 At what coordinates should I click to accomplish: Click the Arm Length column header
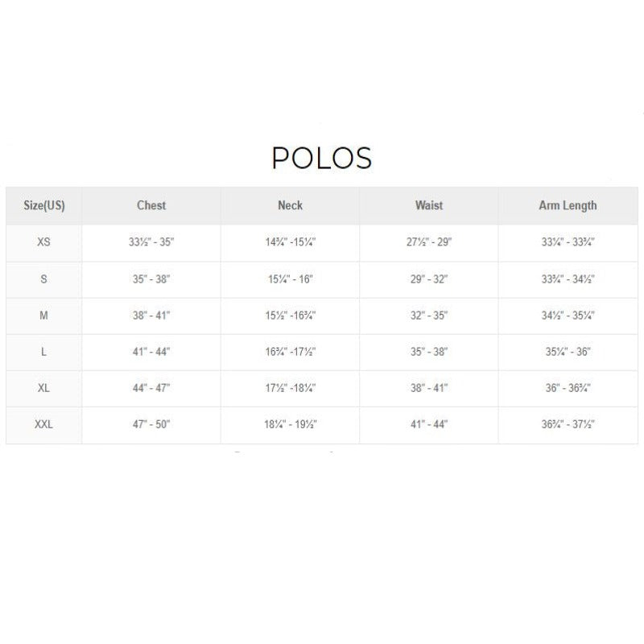[568, 205]
